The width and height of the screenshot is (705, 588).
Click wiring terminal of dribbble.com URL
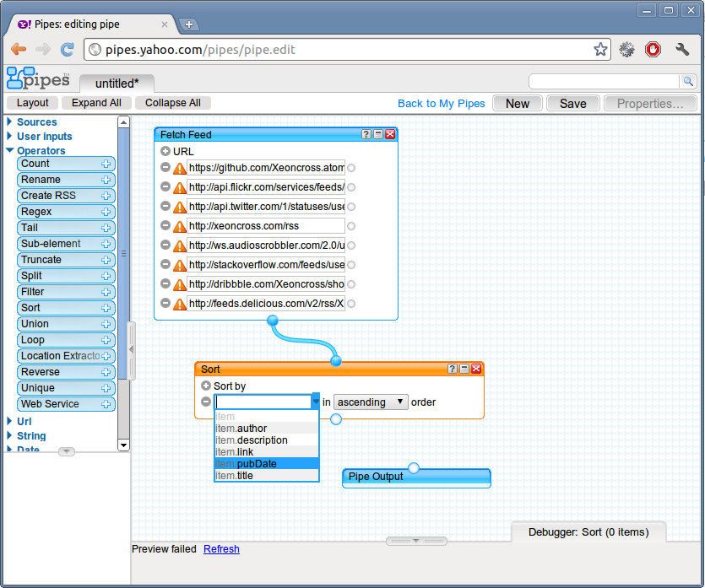(351, 284)
